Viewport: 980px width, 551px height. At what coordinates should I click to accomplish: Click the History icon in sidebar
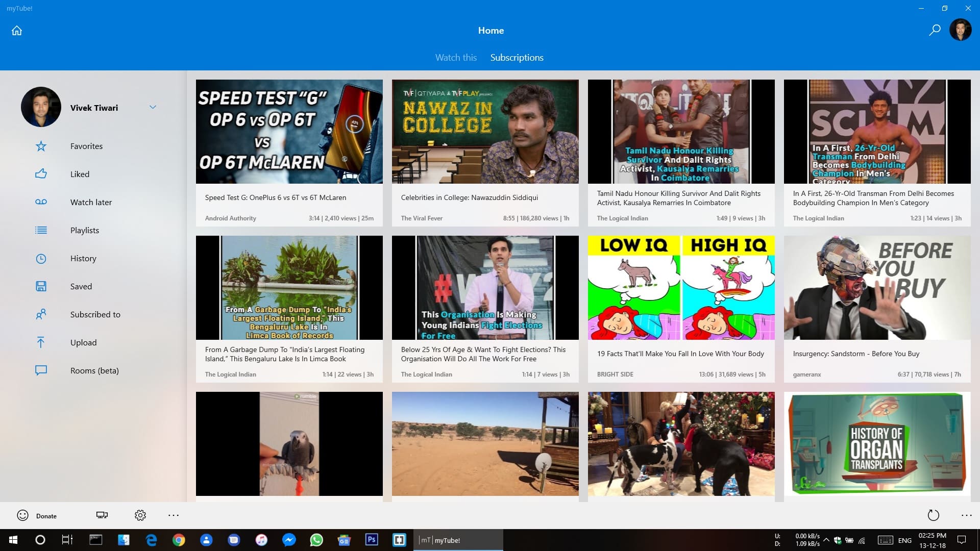coord(41,258)
